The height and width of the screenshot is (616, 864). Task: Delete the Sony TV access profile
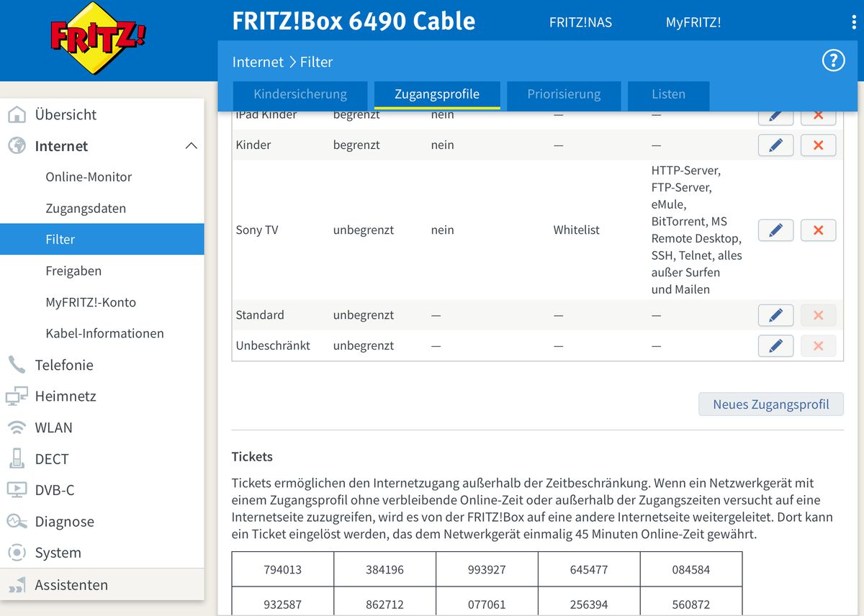pyautogui.click(x=818, y=230)
